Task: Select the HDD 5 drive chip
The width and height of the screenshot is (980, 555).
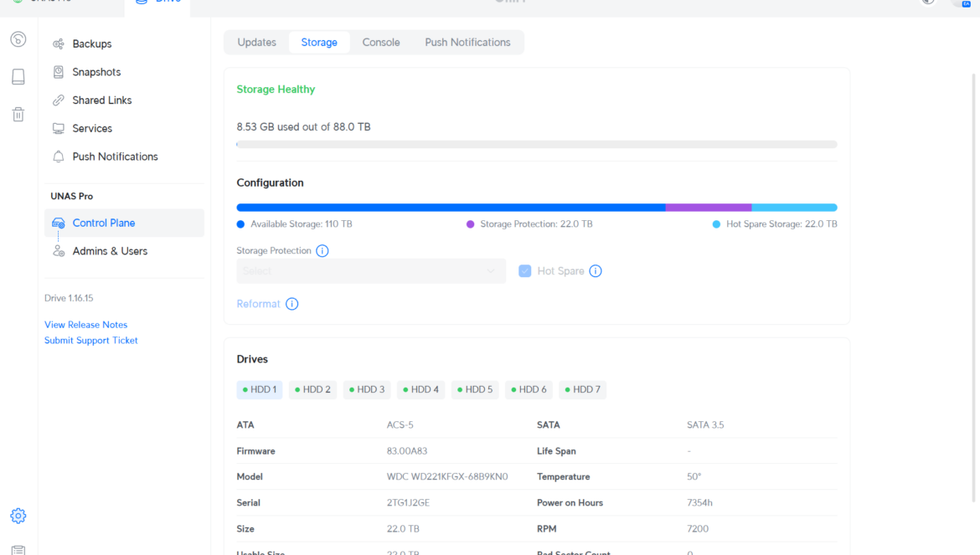Action: pos(475,389)
